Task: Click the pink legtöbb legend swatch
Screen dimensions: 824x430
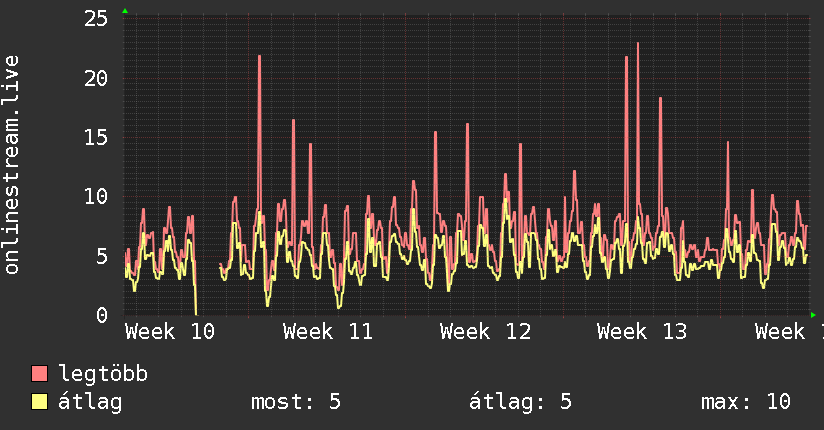Action: coord(39,373)
